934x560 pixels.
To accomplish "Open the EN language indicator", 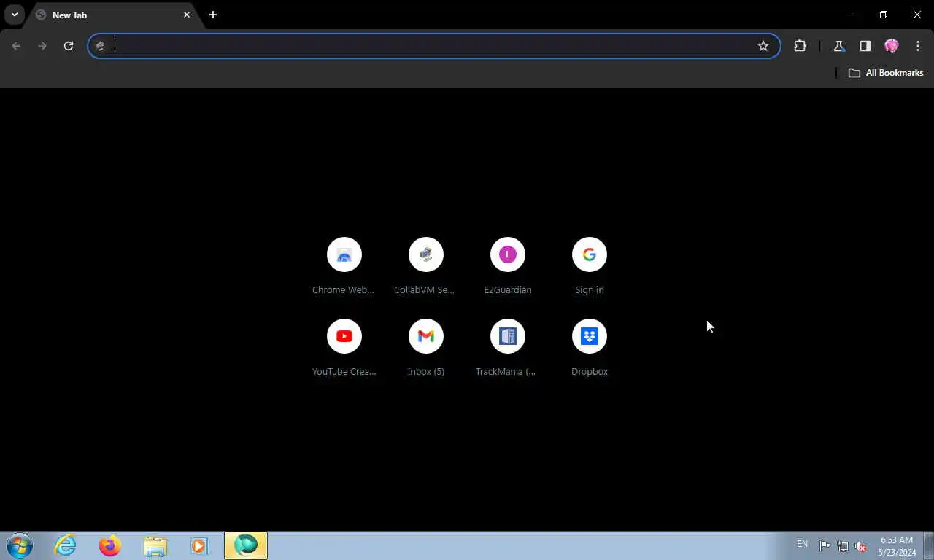I will pos(802,544).
